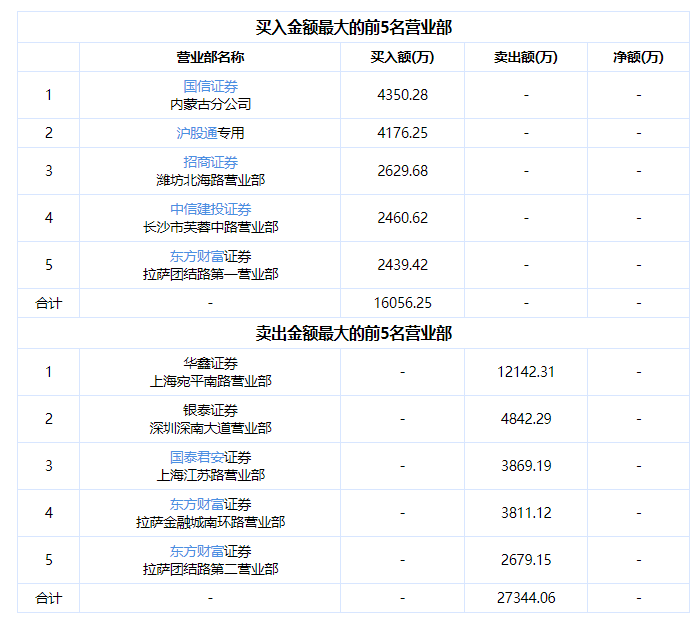Click the 内蒙古分公司 branch name
This screenshot has height=617, width=698.
coord(211,104)
